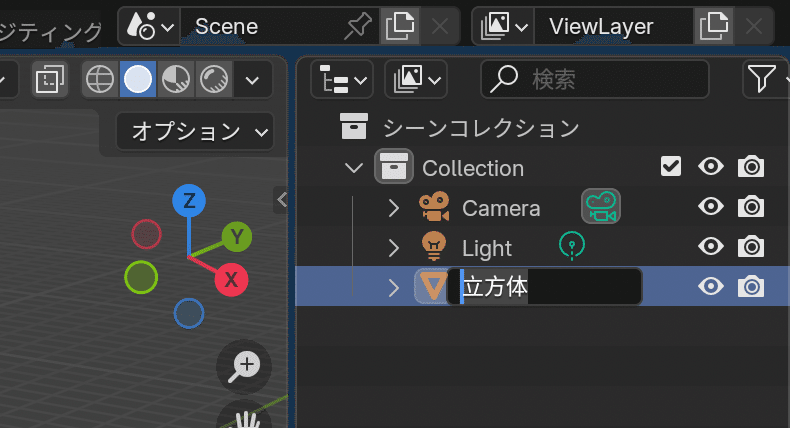This screenshot has height=428, width=790.
Task: Disable Collection in renders
Action: [751, 166]
